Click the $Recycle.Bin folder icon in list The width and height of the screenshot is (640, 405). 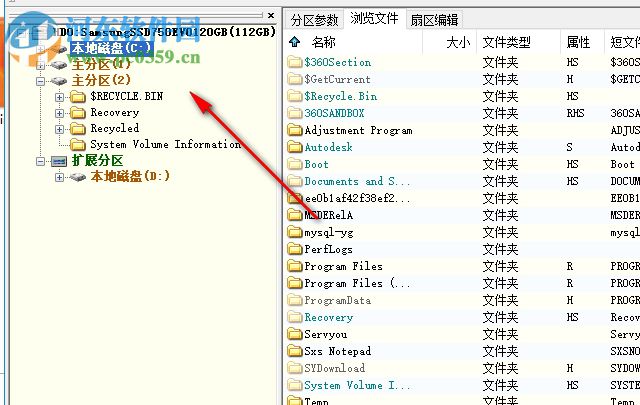point(295,96)
